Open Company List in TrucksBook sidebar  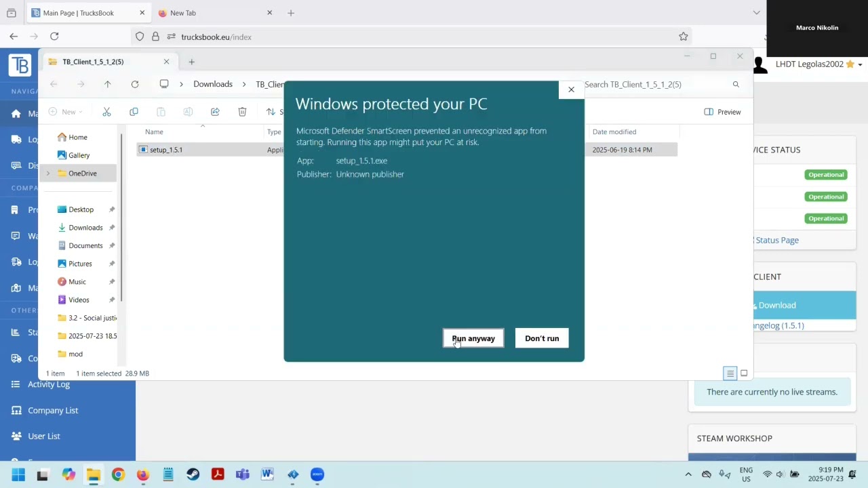pos(53,410)
